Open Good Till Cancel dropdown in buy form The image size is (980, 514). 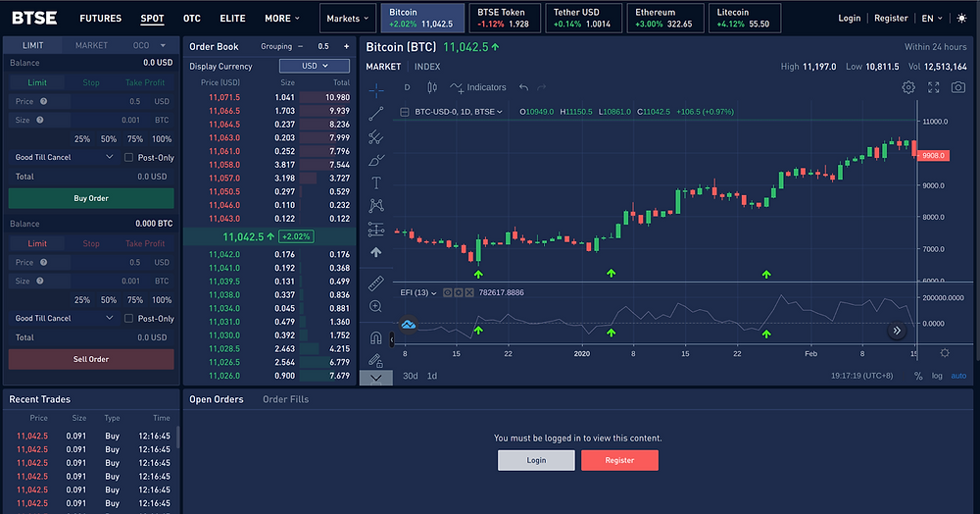[x=64, y=157]
